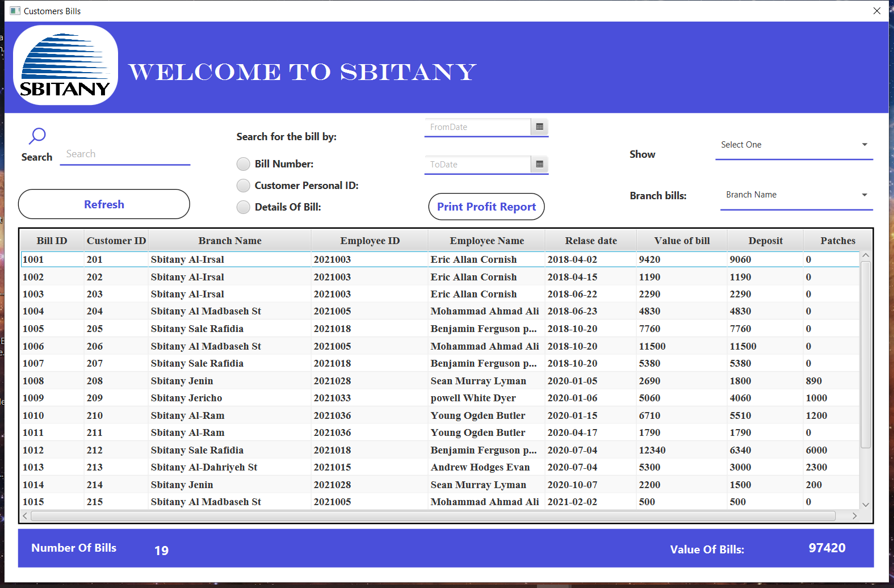The width and height of the screenshot is (894, 588).
Task: Sort by the Bill ID column header
Action: pyautogui.click(x=52, y=241)
